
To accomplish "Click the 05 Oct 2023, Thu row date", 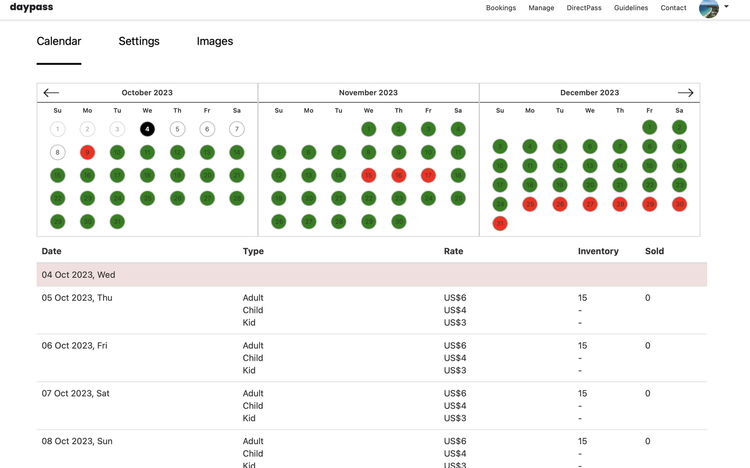I will (x=77, y=298).
